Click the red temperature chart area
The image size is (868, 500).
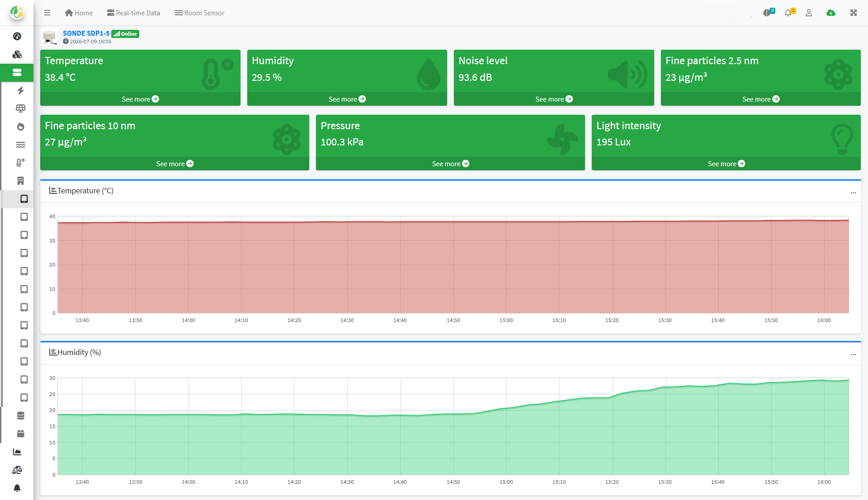pos(453,266)
